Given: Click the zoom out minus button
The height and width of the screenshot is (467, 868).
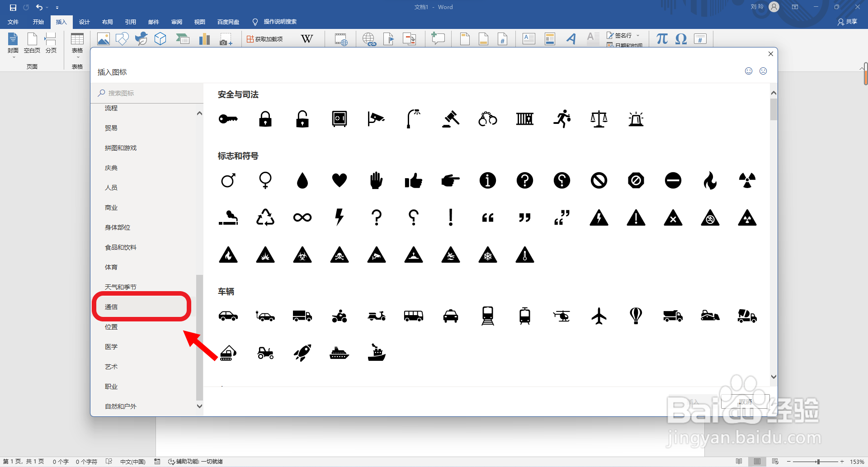Looking at the screenshot, I should coord(789,462).
